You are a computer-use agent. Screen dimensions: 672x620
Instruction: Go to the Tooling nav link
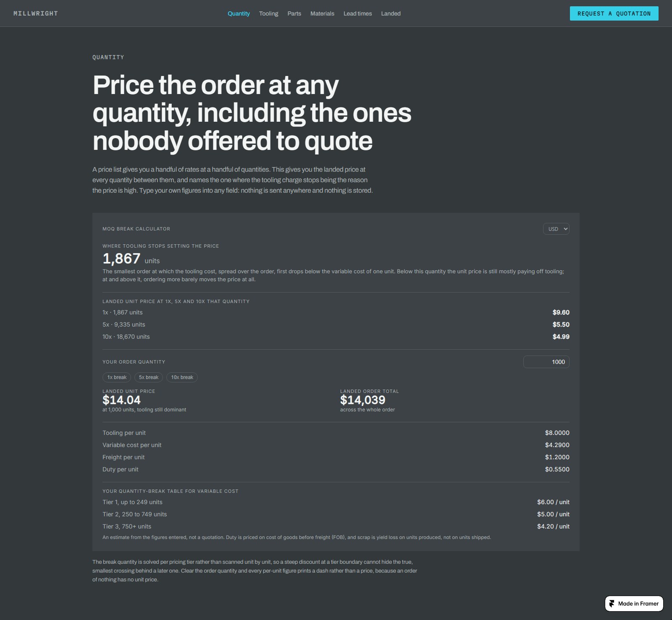268,13
